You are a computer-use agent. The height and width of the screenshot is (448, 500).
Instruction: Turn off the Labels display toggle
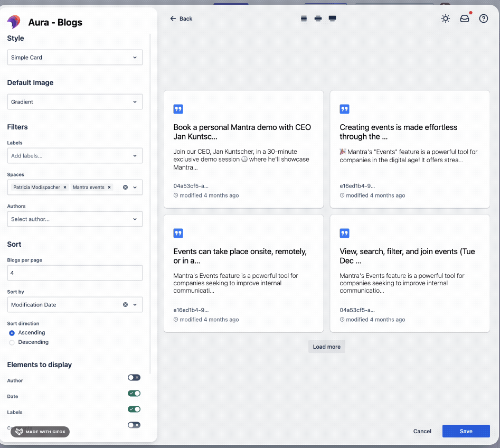point(134,409)
